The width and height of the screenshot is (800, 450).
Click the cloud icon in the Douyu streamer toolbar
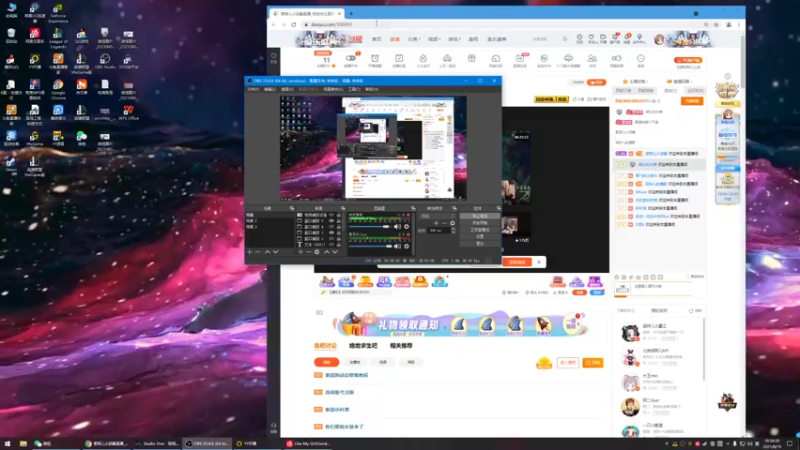tap(568, 58)
